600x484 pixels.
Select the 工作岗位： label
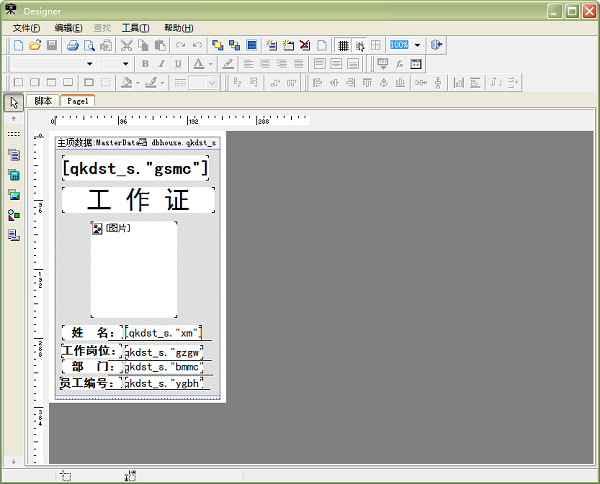click(91, 350)
